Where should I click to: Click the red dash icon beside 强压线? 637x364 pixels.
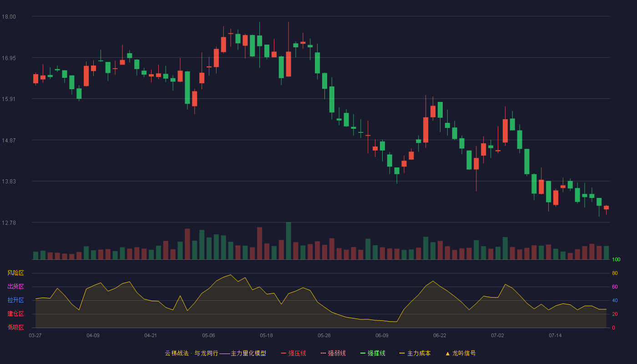284,353
